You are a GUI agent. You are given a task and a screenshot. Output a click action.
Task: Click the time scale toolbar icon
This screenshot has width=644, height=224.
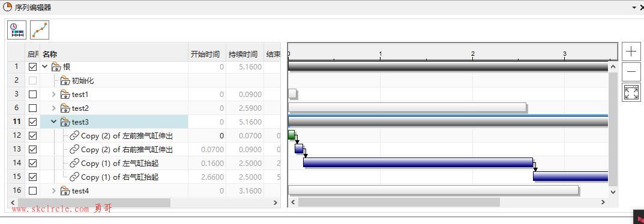pyautogui.click(x=17, y=30)
